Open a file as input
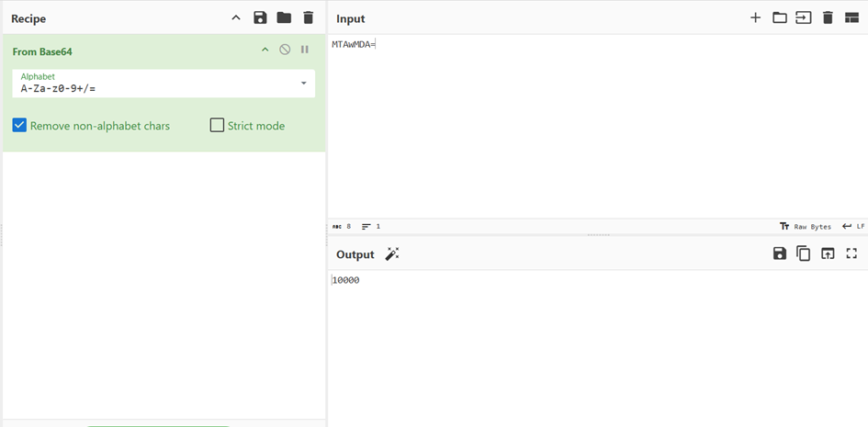 804,17
